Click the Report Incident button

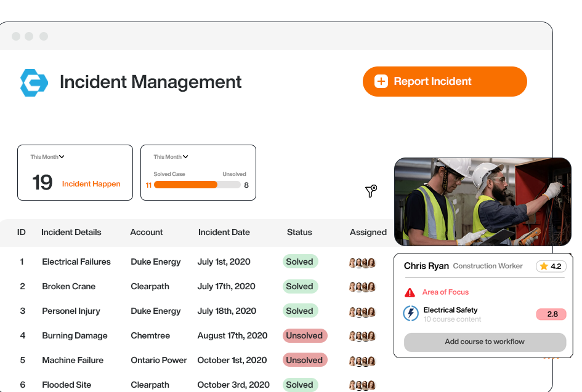coord(444,82)
